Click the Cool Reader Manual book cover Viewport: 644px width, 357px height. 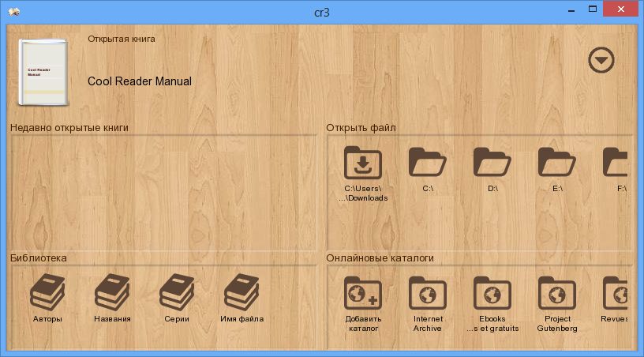[x=43, y=72]
